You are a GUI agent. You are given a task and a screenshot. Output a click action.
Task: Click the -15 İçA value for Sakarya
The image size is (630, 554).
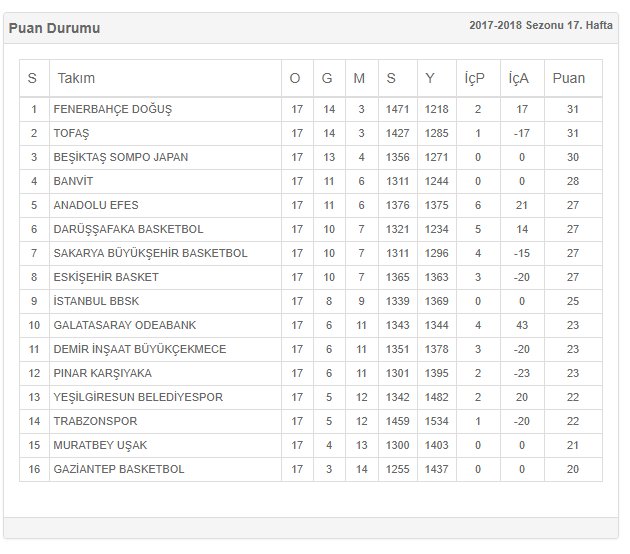tap(522, 253)
